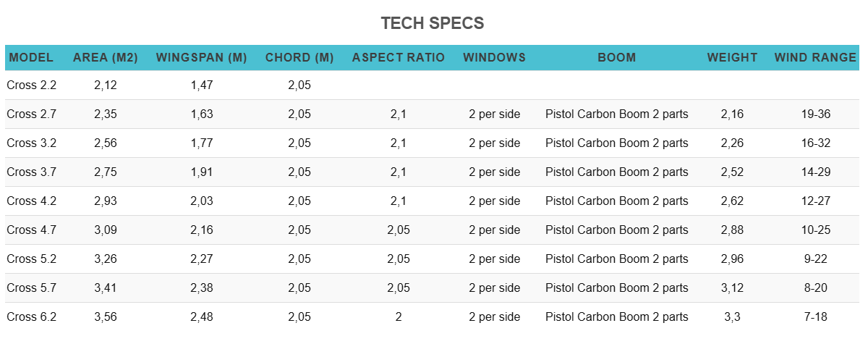Click the MODEL column header
The image size is (868, 344).
point(31,58)
